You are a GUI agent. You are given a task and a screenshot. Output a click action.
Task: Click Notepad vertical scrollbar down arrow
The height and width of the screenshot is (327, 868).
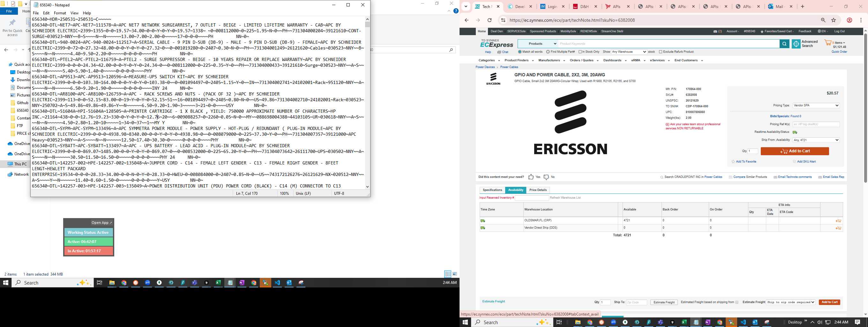tap(367, 187)
